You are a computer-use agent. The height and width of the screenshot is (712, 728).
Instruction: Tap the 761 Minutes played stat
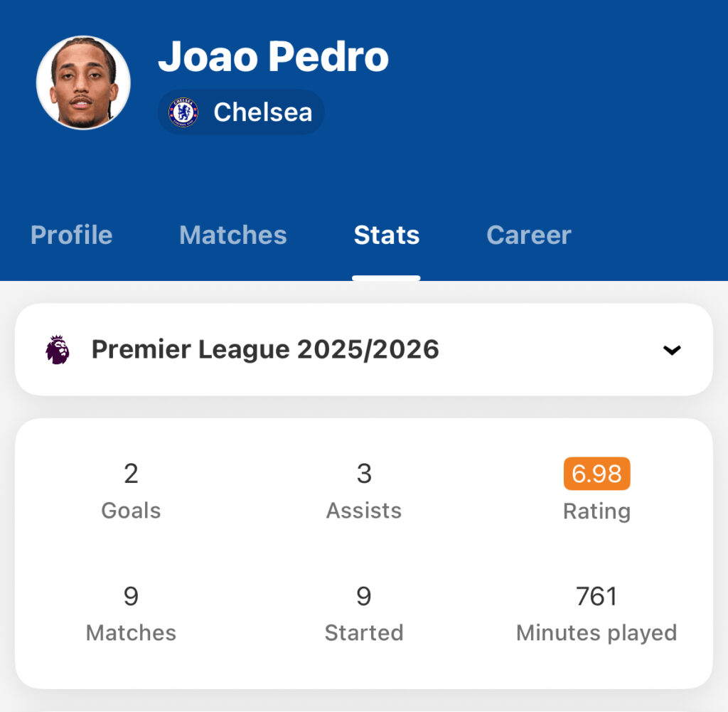coord(596,596)
